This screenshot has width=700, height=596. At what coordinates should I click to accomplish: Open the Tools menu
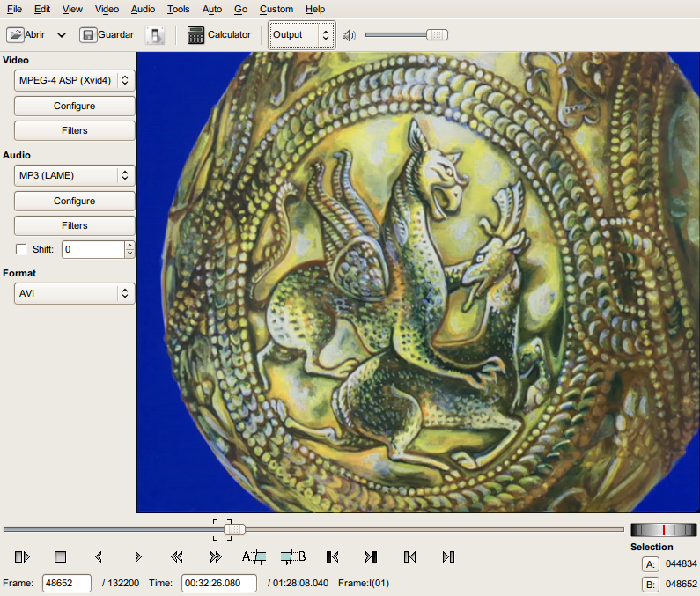point(178,9)
